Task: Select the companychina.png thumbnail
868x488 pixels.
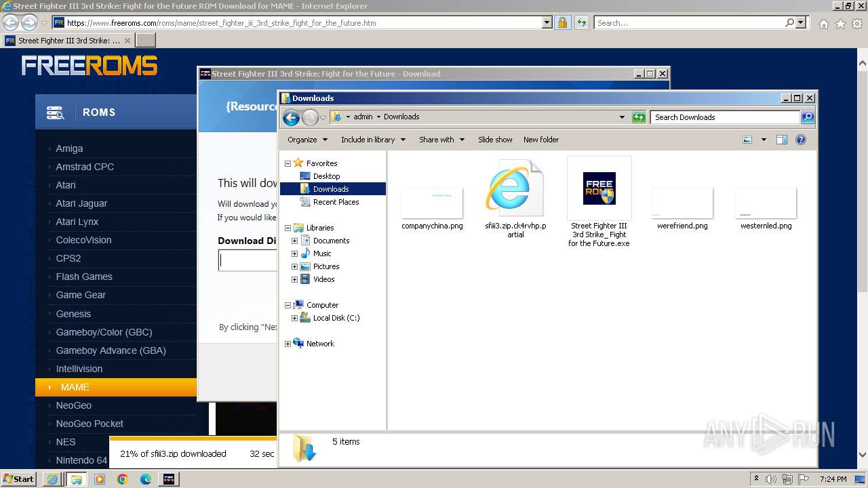Action: pyautogui.click(x=432, y=203)
